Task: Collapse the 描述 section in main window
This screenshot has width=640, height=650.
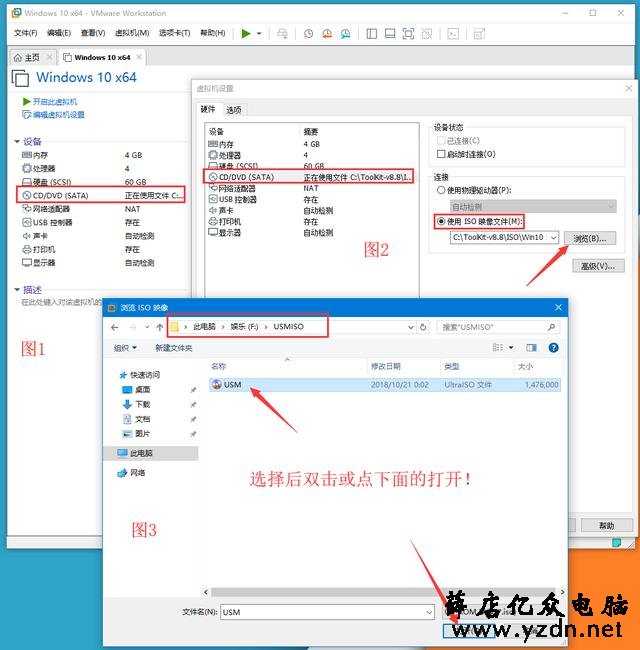Action: (x=17, y=290)
